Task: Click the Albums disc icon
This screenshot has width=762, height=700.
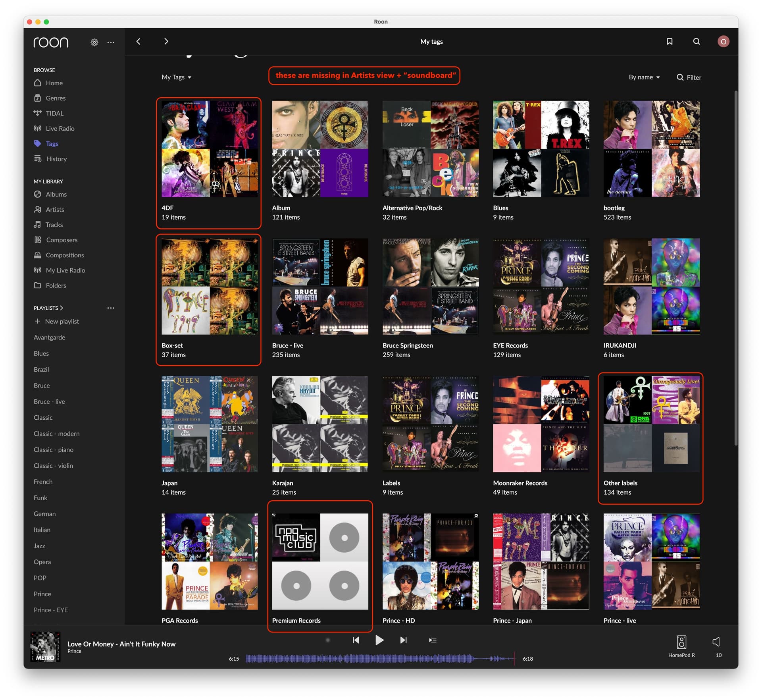Action: (38, 194)
